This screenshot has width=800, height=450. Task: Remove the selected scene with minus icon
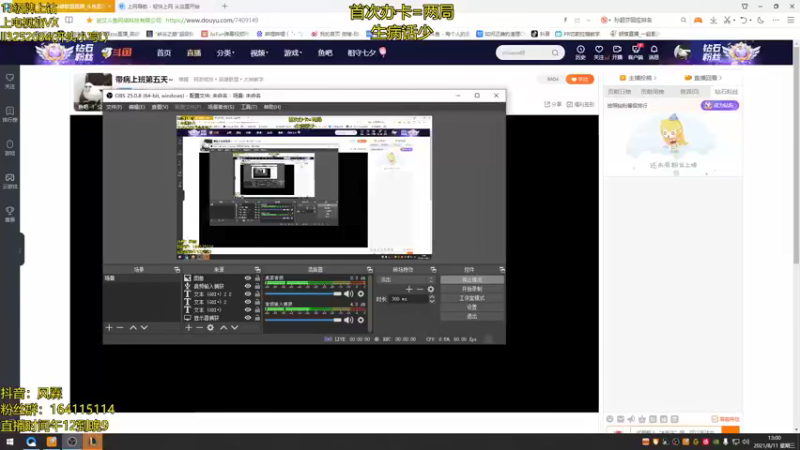point(120,328)
